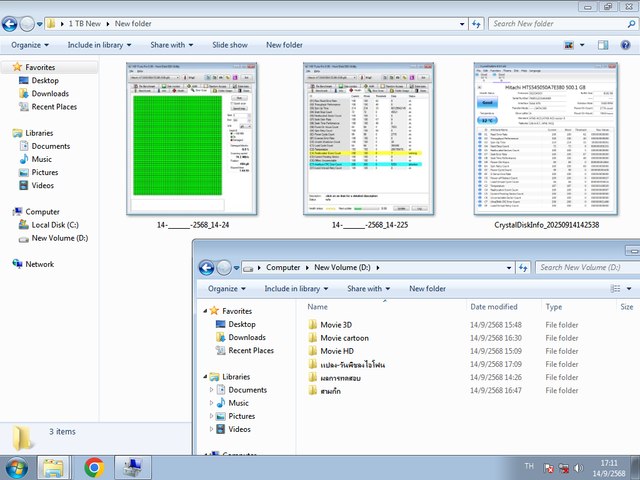Screen dimensions: 640x480
Task: Click New folder button in back window toolbar
Action: (x=284, y=45)
